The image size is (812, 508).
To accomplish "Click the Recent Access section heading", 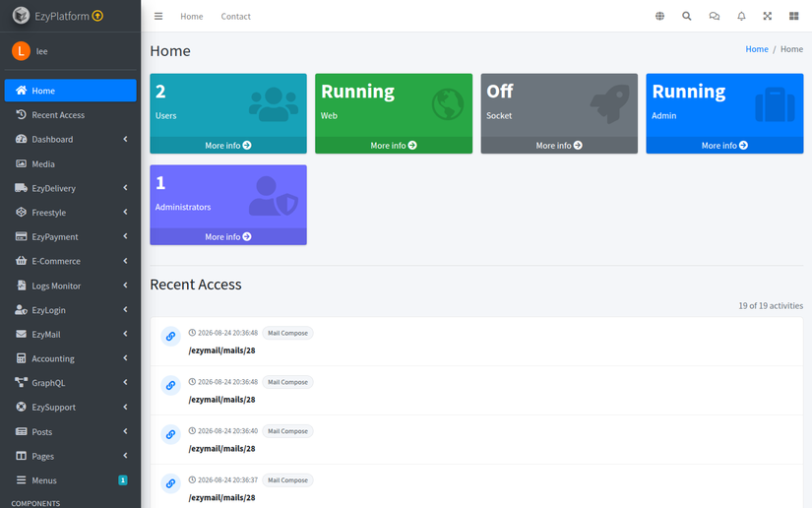I will [196, 285].
